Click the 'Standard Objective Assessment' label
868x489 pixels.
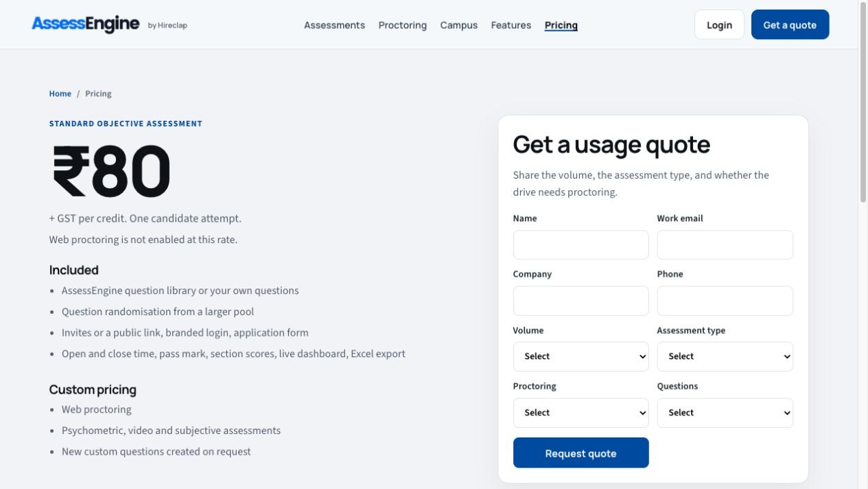click(126, 124)
